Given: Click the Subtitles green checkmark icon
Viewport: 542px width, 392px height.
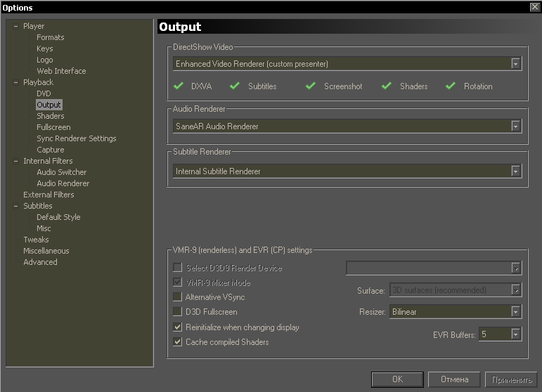Looking at the screenshot, I should pos(235,86).
